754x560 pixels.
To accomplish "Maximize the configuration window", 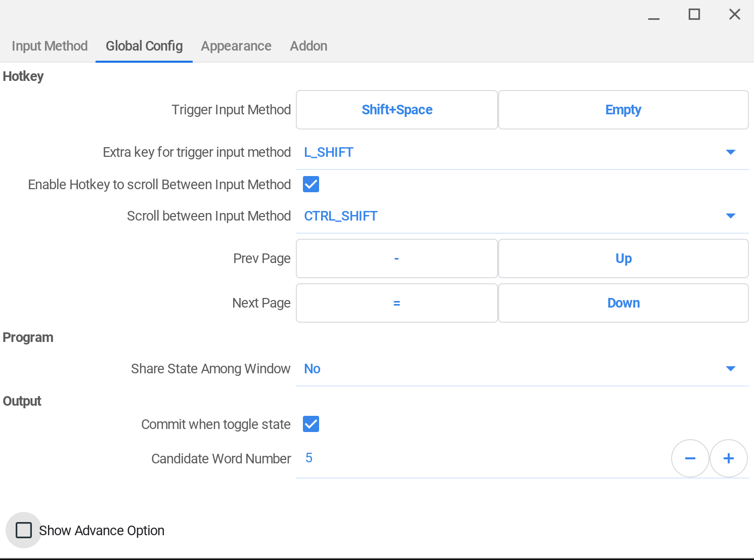I will point(694,15).
